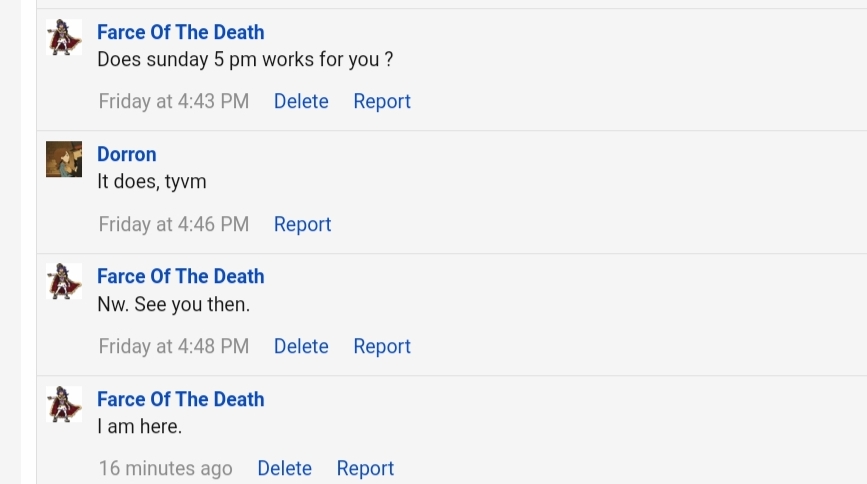Viewport: 867px width, 484px height.
Task: Open Dorron's profile via username link
Action: (x=126, y=154)
